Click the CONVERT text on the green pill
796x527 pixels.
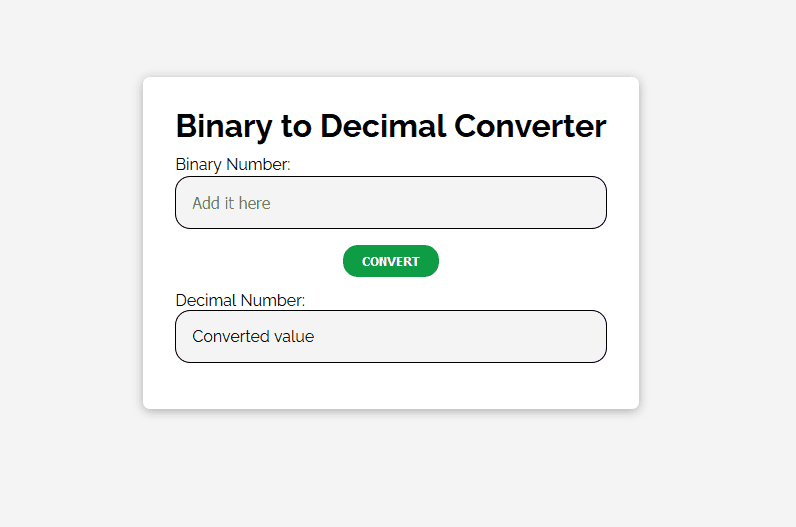[x=390, y=261]
